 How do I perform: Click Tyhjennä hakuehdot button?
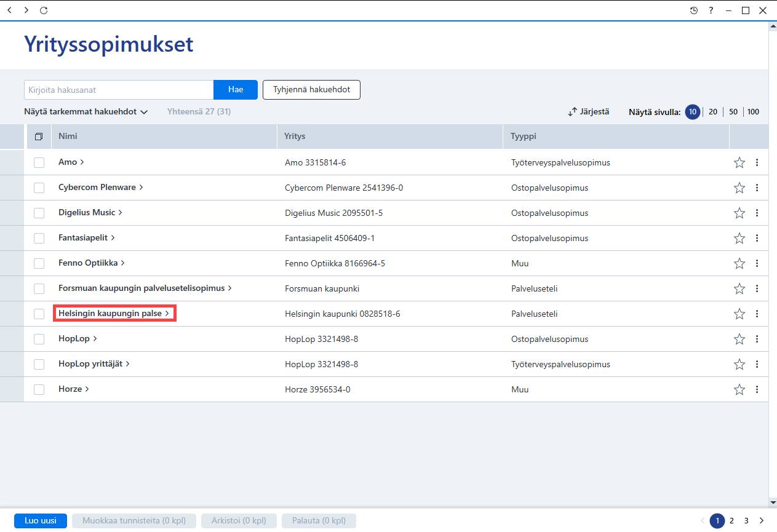click(x=311, y=90)
